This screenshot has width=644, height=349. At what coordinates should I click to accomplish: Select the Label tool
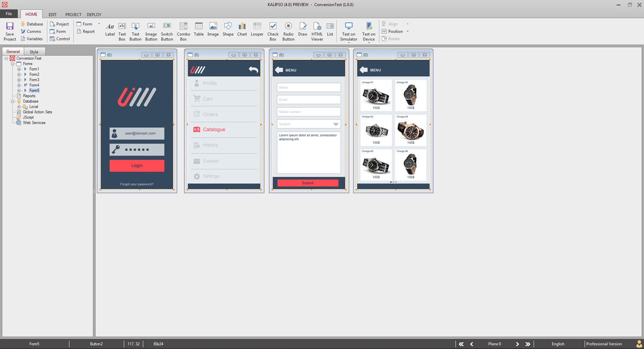(x=110, y=31)
